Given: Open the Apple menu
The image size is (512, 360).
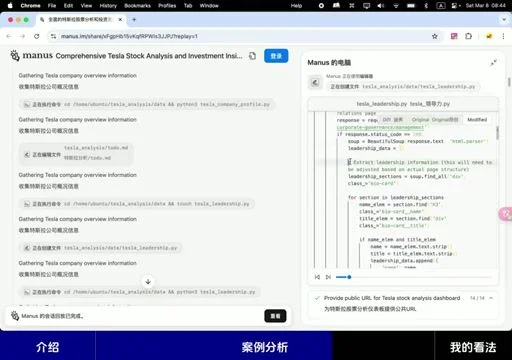Looking at the screenshot, I should [10, 5].
